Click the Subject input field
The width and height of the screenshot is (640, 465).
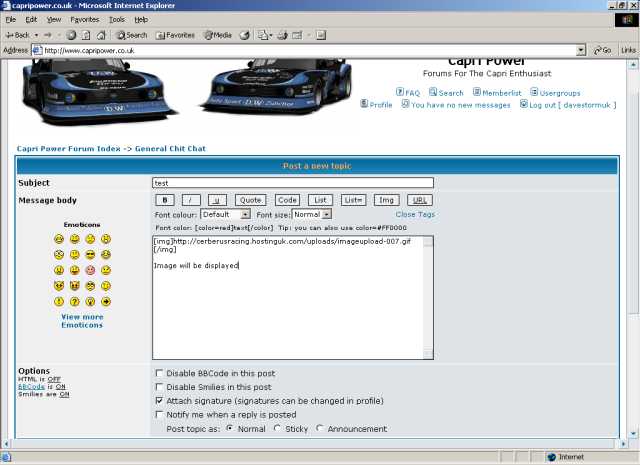(293, 183)
